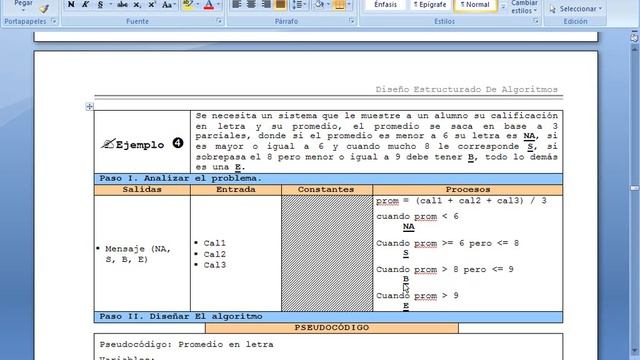Screen dimensions: 640x360
Task: Toggle justified alignment
Action: [x=280, y=4]
